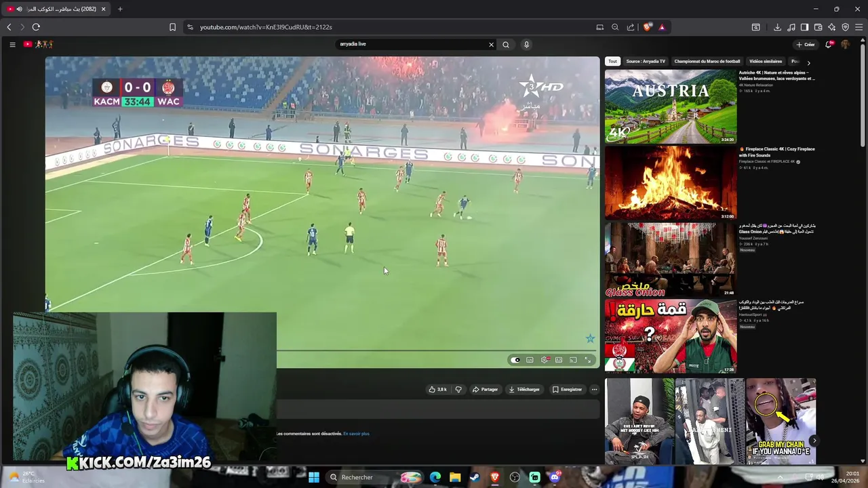Save video with Enregistrer button
Image resolution: width=868 pixels, height=488 pixels.
567,390
